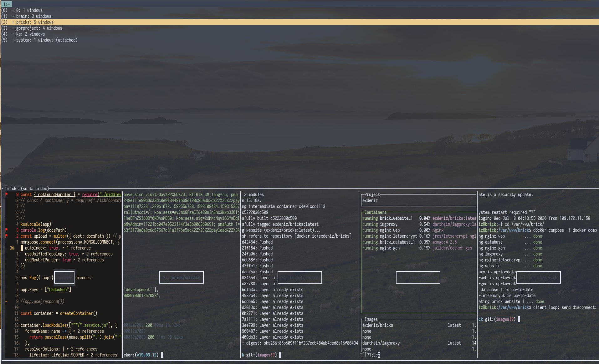Select the running 'brick_website_1' container row
The height and width of the screenshot is (364, 599).
point(419,218)
